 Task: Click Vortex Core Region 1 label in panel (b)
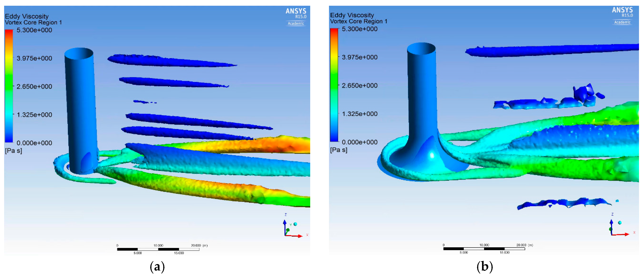pyautogui.click(x=358, y=21)
